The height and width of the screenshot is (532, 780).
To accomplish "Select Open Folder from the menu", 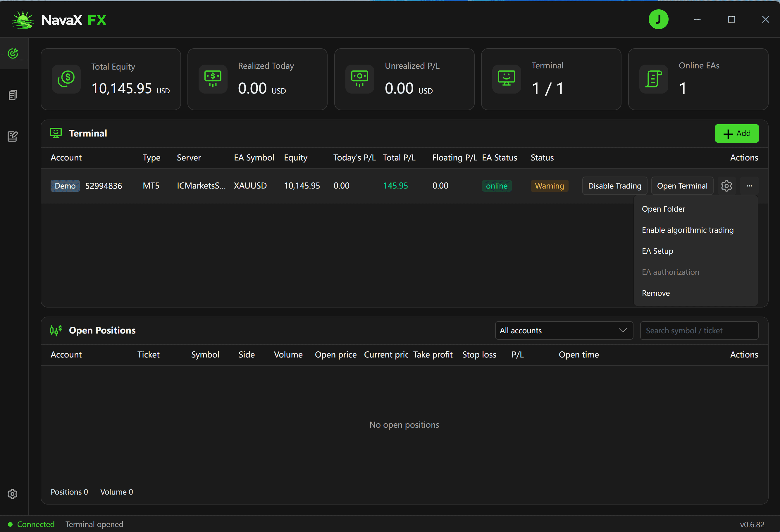I will pyautogui.click(x=695, y=209).
